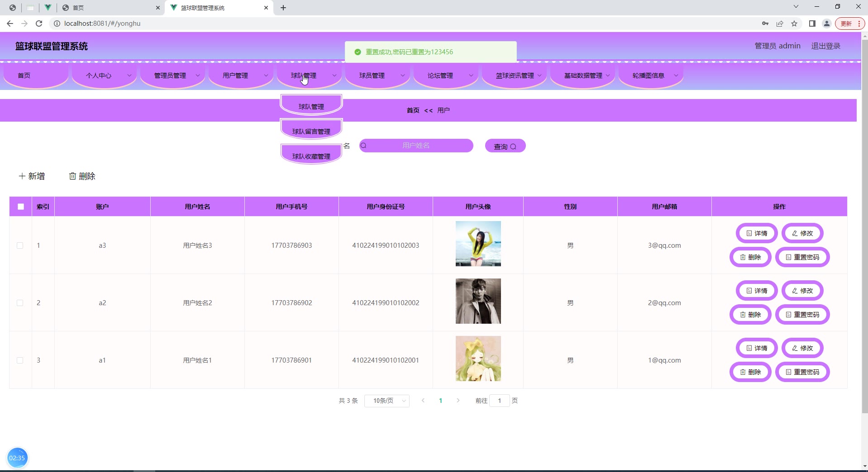The image size is (868, 472).
Task: Reset password for user a1
Action: [802, 372]
